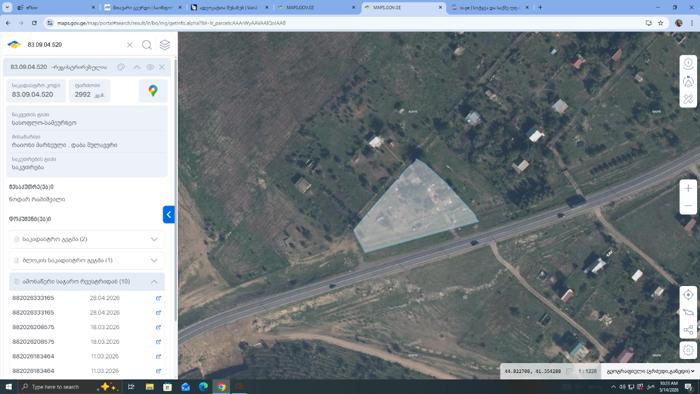Open first 882026333165 record link
Image resolution: width=700 pixels, height=394 pixels.
[x=158, y=298]
